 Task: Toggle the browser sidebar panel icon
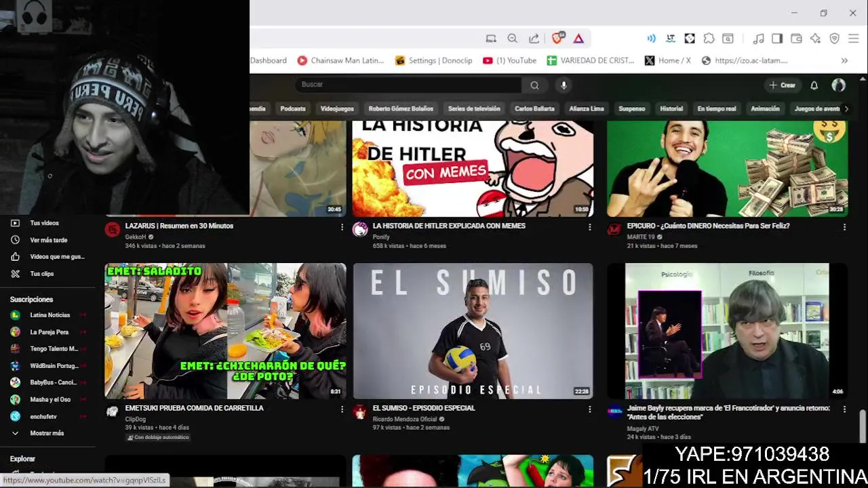point(777,39)
